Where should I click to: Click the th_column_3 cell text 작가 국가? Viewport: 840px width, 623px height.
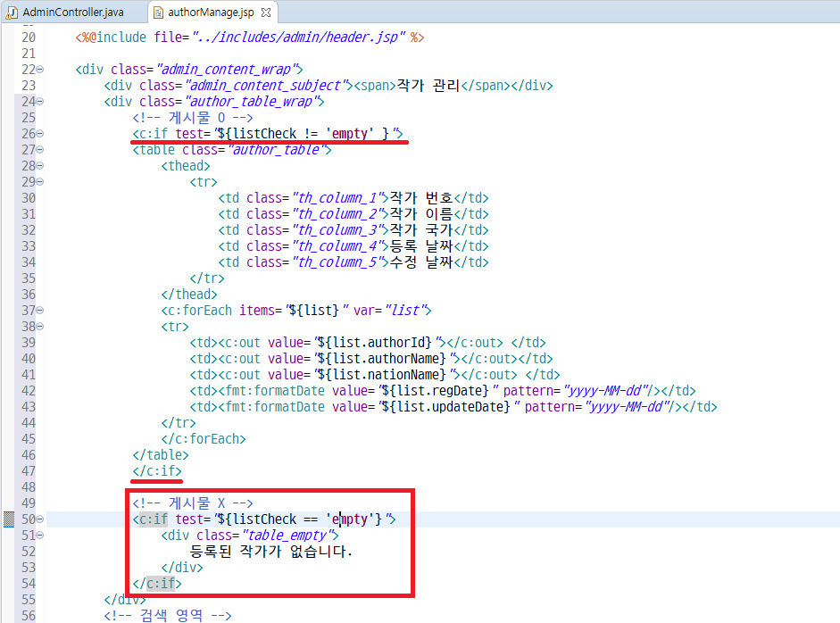point(421,229)
